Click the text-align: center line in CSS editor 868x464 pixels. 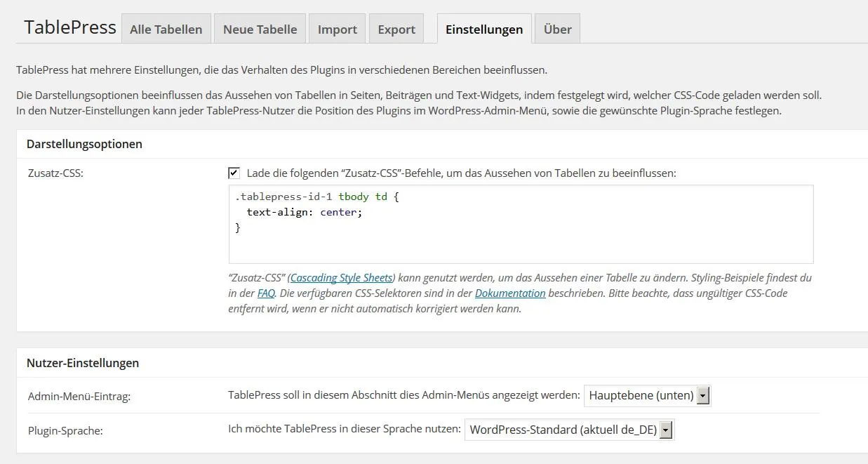[305, 212]
